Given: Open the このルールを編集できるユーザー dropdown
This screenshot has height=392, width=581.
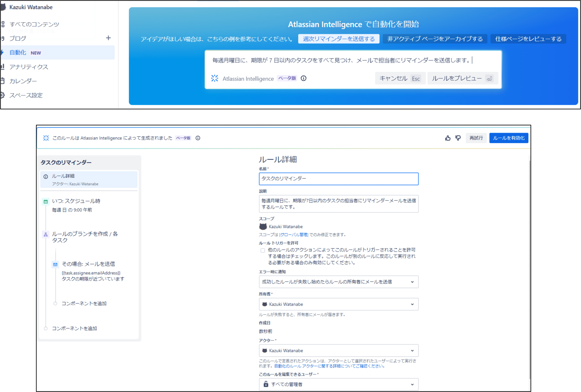Looking at the screenshot, I should coord(338,384).
